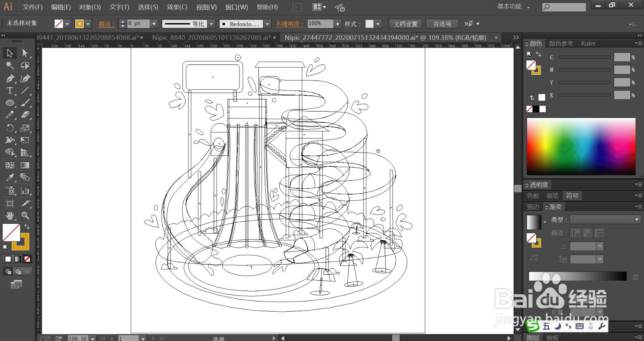Viewport: 644px width, 341px height.
Task: Select the Lasso tool
Action: [25, 65]
